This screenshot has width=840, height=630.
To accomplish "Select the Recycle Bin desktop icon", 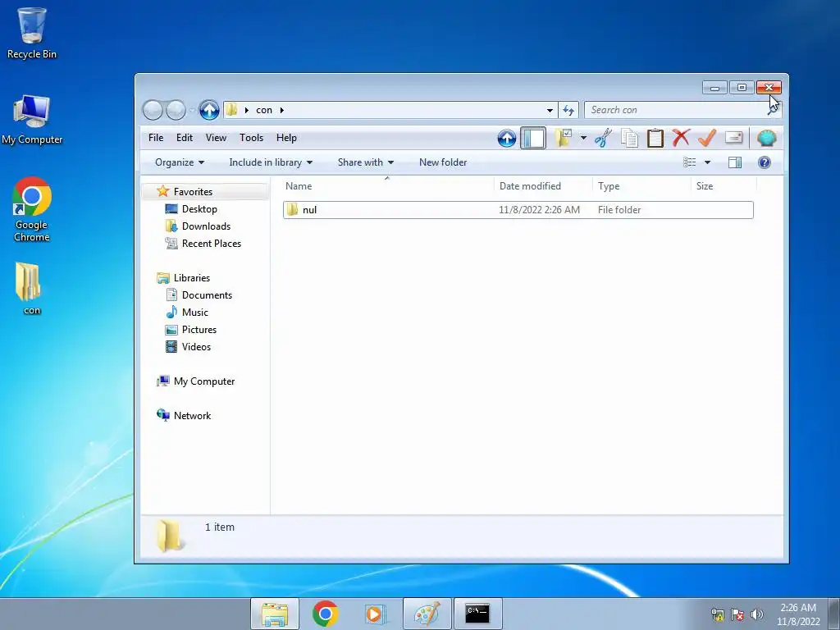I will tap(32, 33).
